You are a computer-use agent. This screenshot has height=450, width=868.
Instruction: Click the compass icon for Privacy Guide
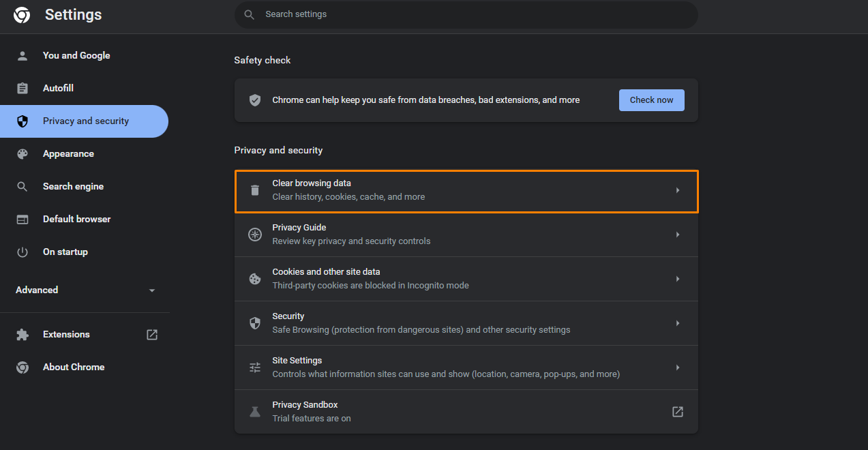(x=255, y=235)
